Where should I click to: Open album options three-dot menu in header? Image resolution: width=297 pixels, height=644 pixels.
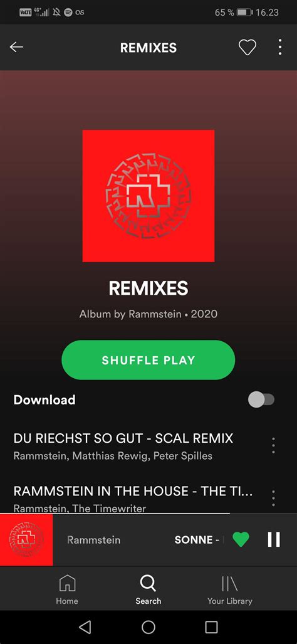pos(280,47)
